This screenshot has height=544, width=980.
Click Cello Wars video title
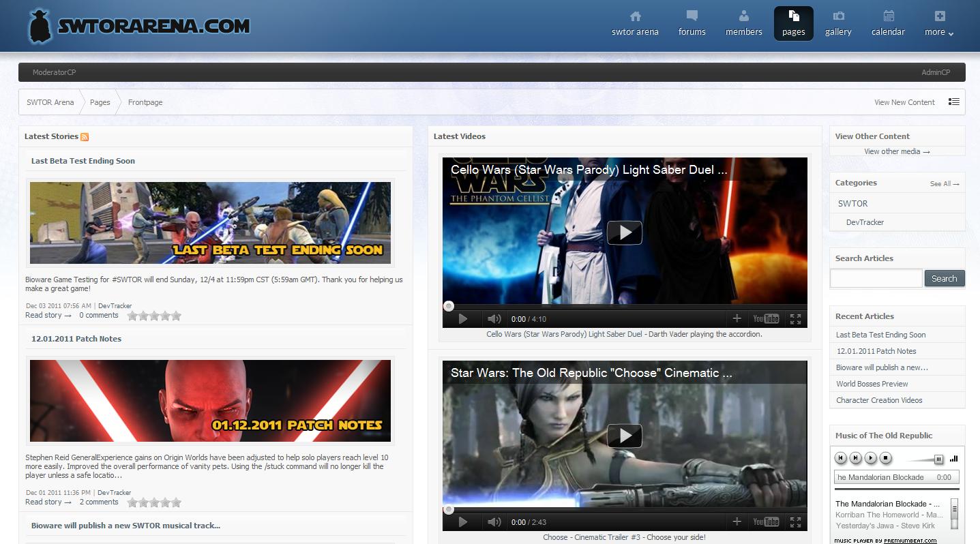(589, 170)
